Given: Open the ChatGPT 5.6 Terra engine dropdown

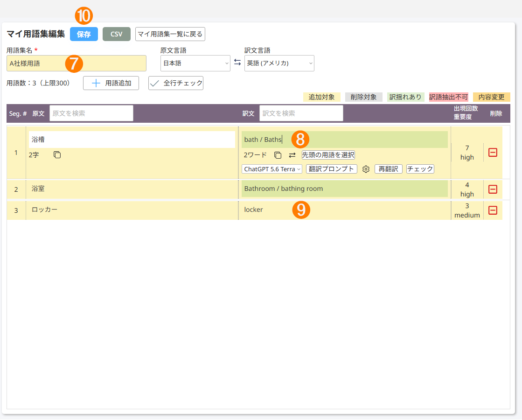Looking at the screenshot, I should click(x=272, y=169).
